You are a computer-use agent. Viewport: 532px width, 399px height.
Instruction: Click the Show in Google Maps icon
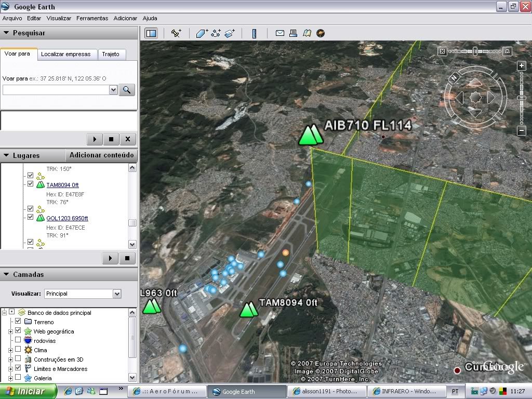point(307,33)
